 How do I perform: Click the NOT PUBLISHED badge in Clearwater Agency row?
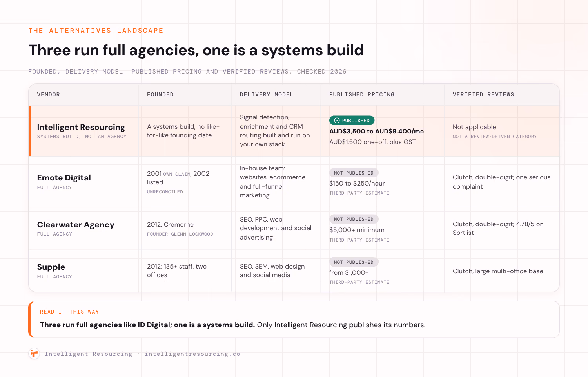pos(354,219)
